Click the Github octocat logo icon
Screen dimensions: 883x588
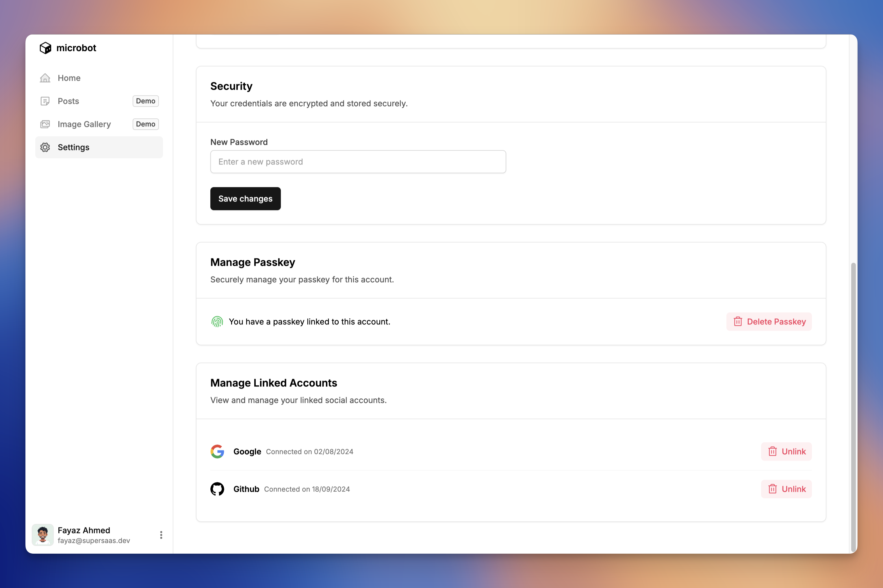coord(217,489)
